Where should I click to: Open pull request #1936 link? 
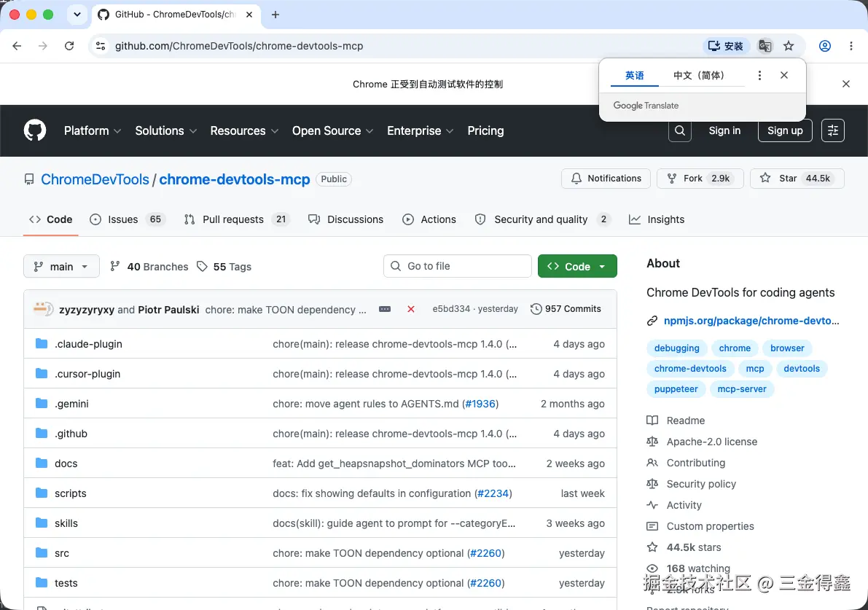pos(480,404)
